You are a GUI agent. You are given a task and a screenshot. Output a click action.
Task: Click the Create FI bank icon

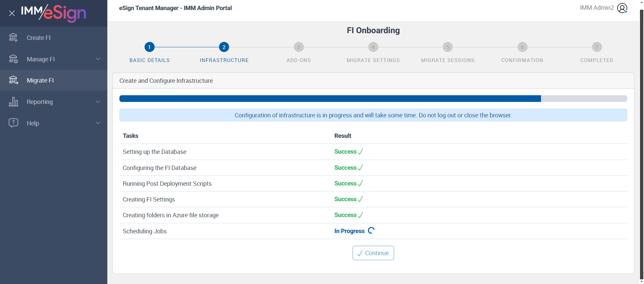click(13, 38)
